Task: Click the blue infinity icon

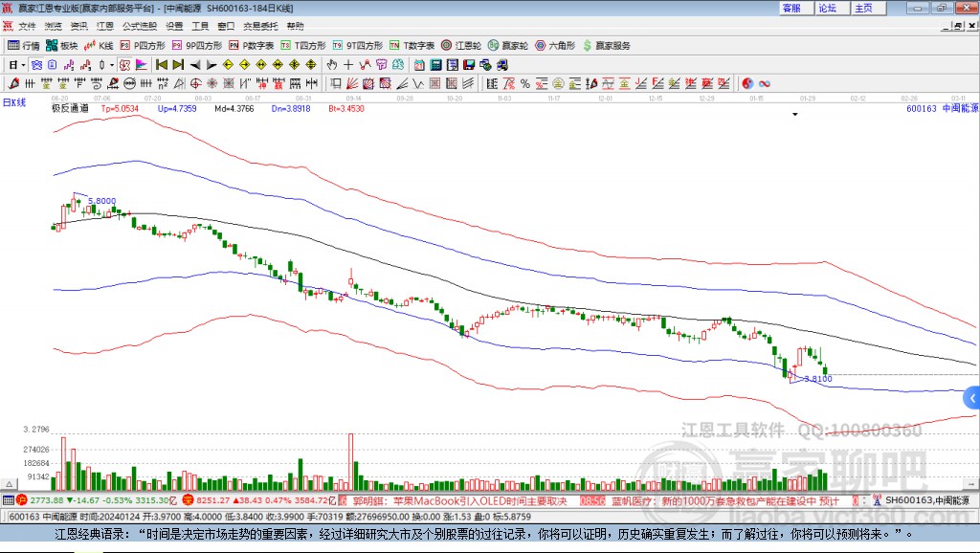Action: (x=764, y=84)
